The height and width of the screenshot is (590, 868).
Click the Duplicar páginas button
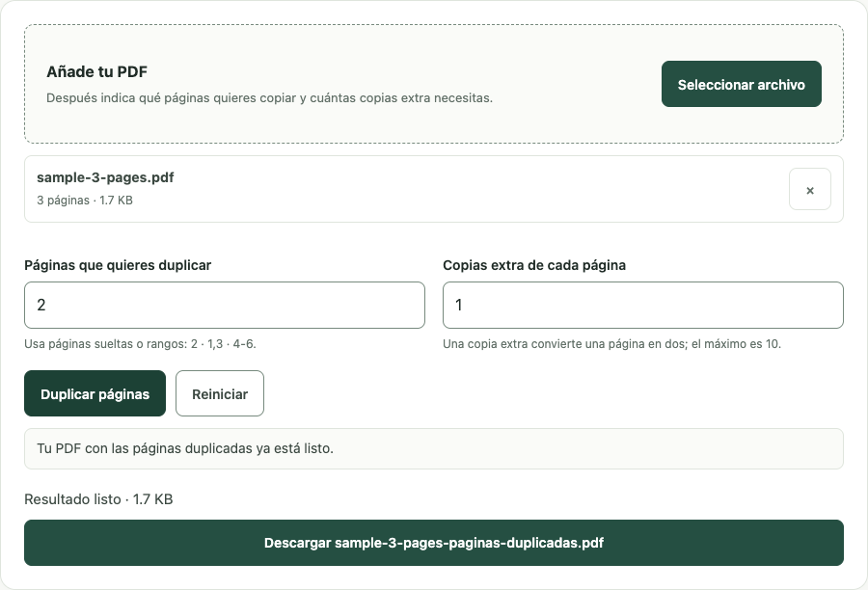click(95, 393)
